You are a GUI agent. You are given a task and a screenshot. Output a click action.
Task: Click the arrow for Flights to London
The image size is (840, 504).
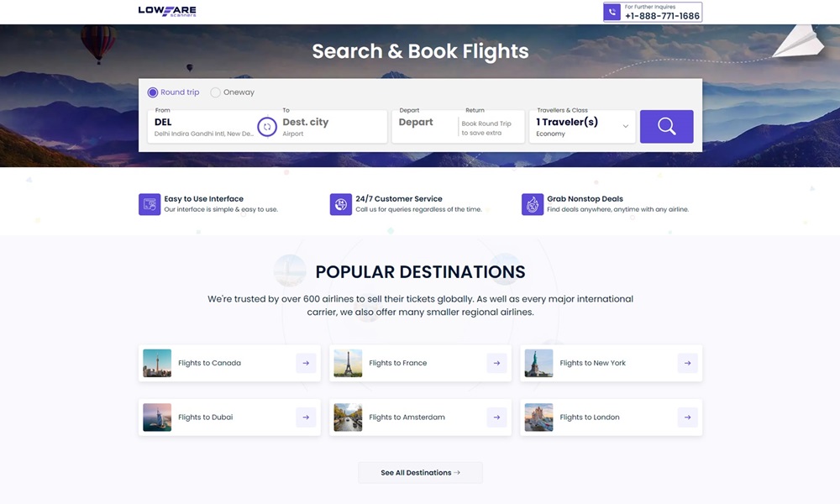687,417
